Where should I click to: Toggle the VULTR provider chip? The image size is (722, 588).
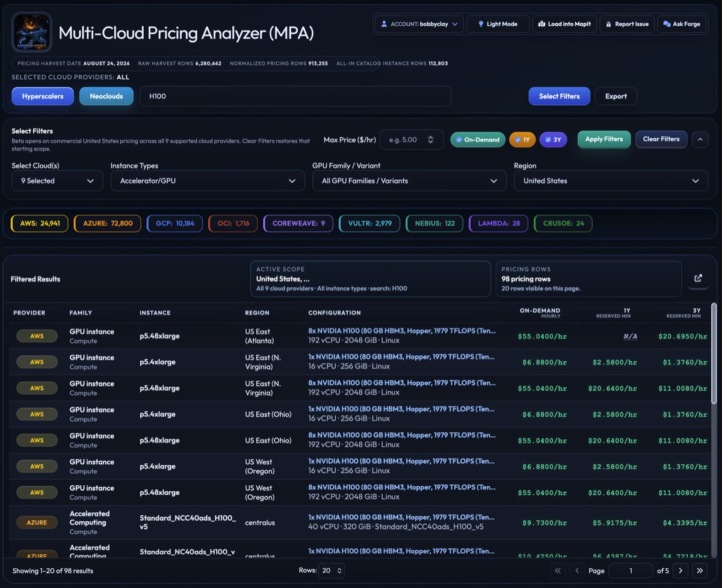(370, 223)
